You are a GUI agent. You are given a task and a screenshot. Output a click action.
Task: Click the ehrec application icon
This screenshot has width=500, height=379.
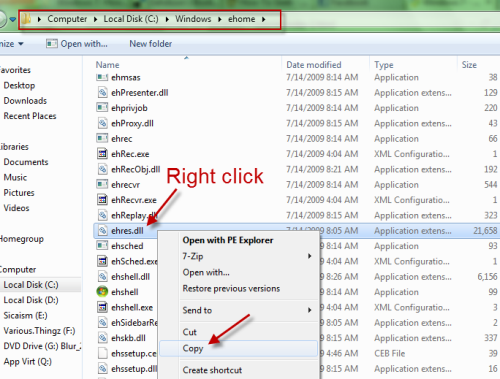[102, 138]
